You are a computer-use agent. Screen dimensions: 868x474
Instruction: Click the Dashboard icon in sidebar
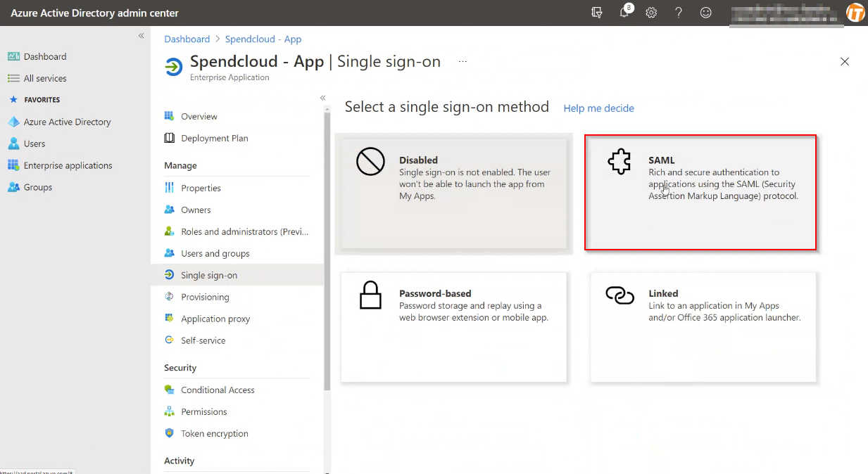13,56
